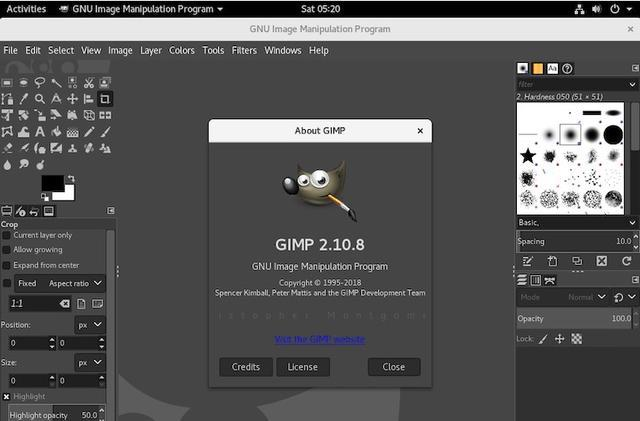
Task: Select the Rectangle Select tool
Action: 7,83
